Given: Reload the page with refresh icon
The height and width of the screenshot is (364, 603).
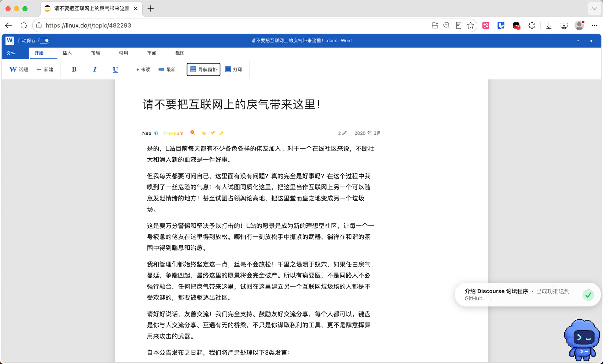Looking at the screenshot, I should pos(24,25).
